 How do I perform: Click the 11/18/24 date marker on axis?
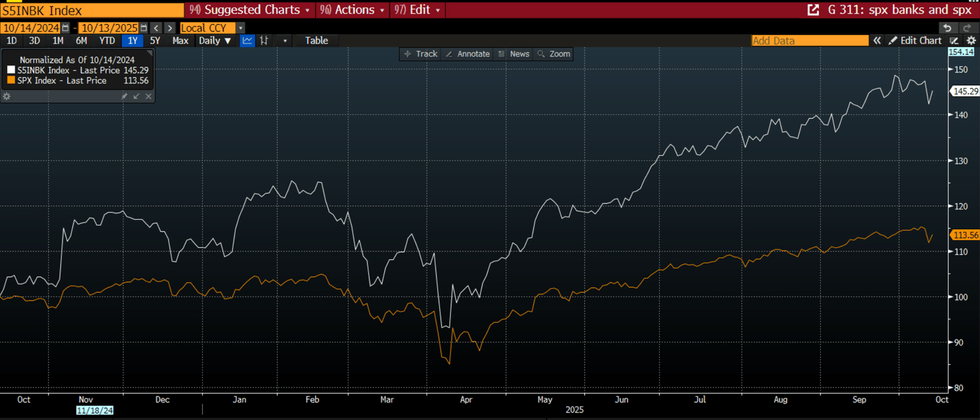tap(94, 410)
